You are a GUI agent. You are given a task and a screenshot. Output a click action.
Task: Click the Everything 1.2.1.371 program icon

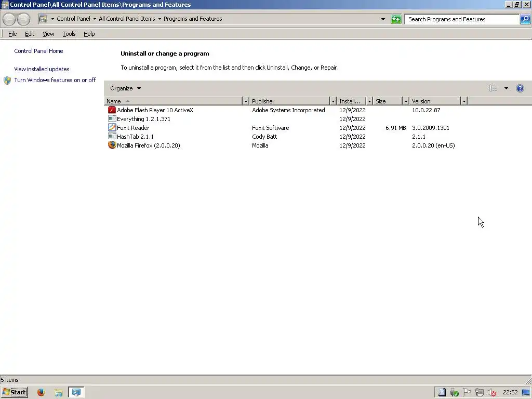pos(112,119)
